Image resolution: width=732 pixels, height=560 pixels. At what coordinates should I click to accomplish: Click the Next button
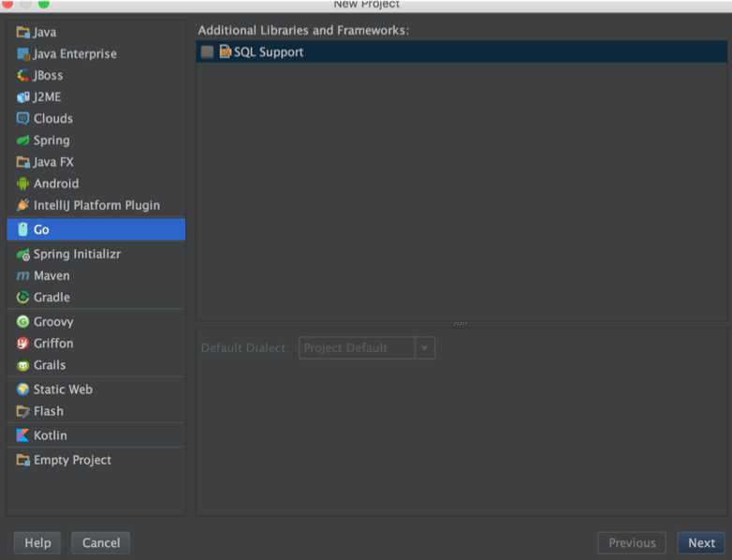click(701, 543)
